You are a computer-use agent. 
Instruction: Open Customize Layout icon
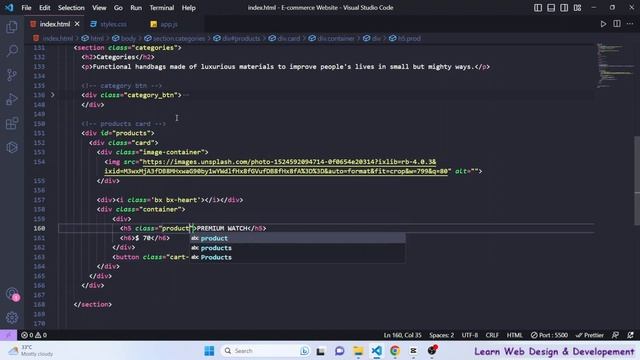point(577,8)
